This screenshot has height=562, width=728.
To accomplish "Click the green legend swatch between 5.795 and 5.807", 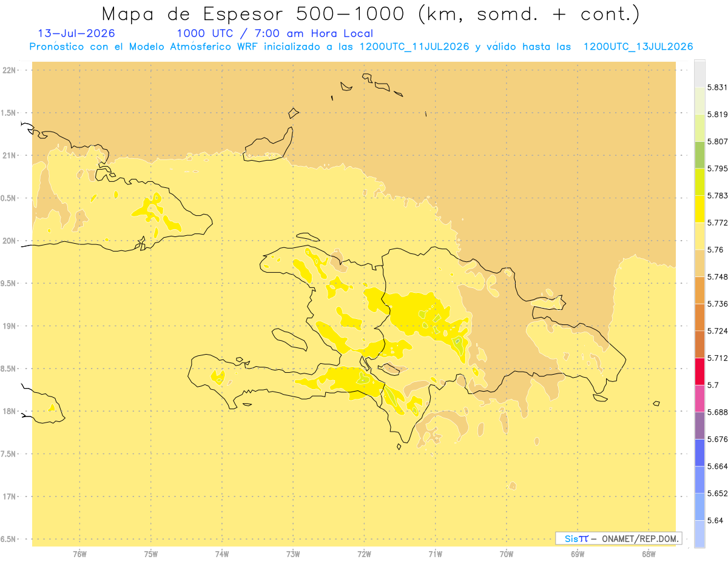I will 699,155.
